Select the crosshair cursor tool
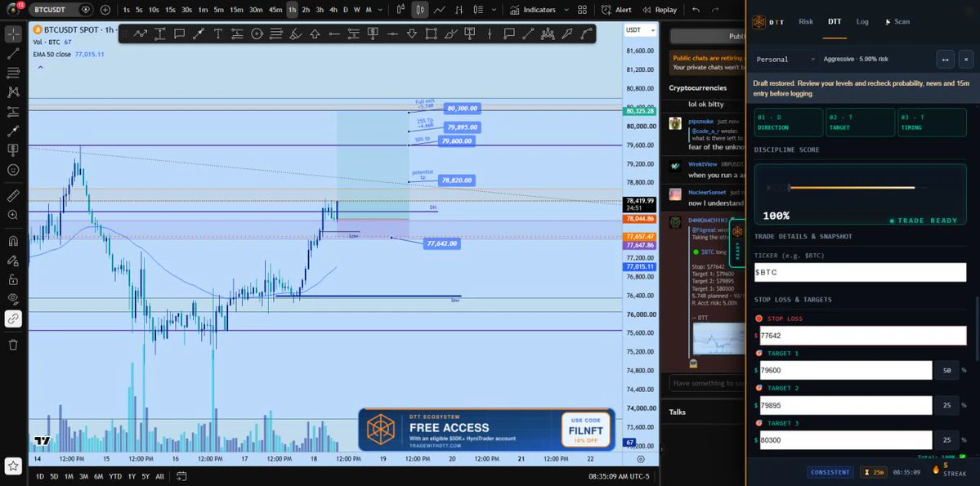The image size is (980, 486). click(13, 34)
